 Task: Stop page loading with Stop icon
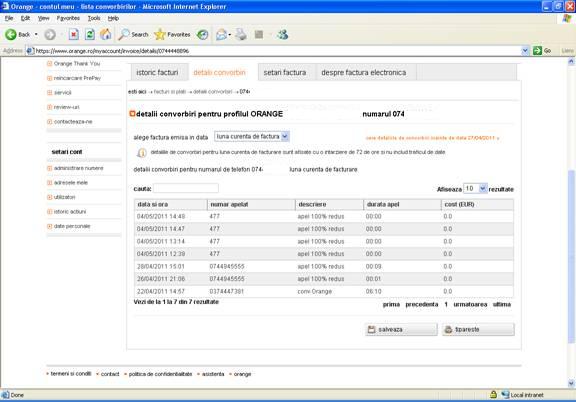(x=73, y=35)
